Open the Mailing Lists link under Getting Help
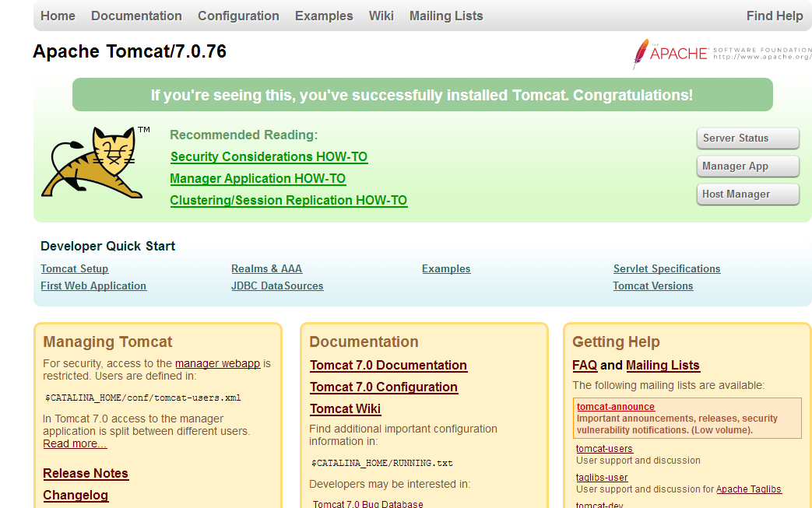 point(663,365)
